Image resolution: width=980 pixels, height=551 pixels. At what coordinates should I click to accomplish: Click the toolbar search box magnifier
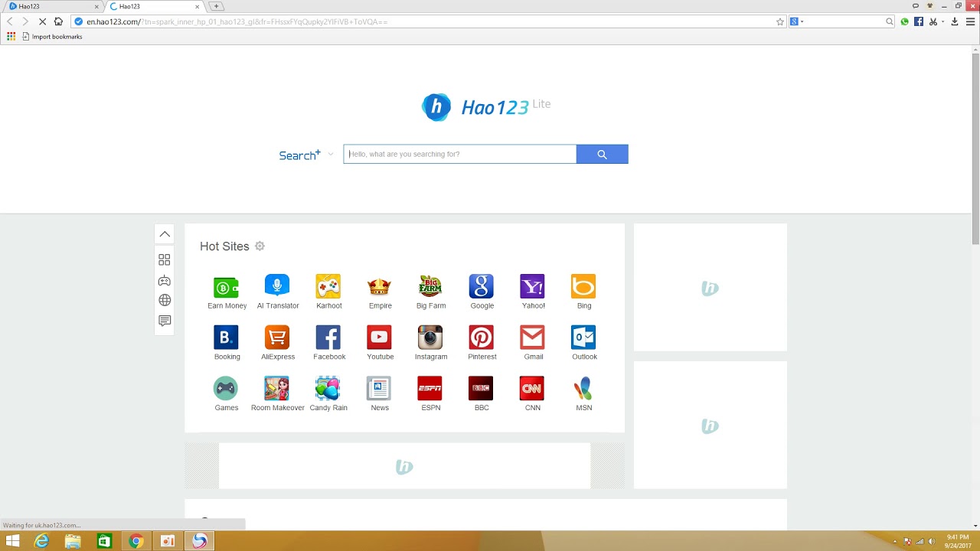click(889, 21)
